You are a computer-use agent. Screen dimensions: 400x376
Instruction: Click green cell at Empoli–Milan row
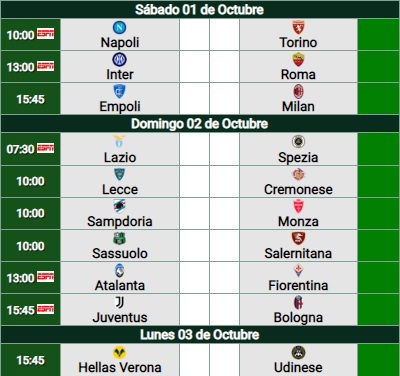pos(378,99)
